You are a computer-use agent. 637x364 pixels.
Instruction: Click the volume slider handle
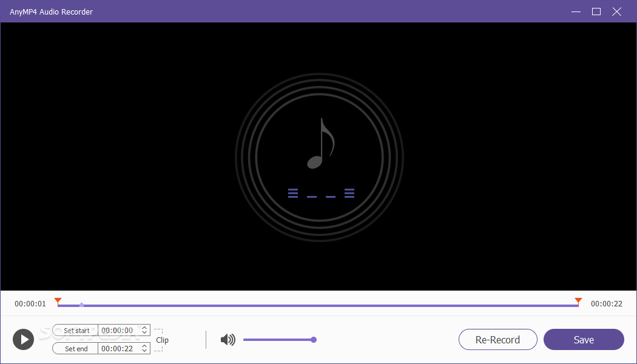pos(314,340)
